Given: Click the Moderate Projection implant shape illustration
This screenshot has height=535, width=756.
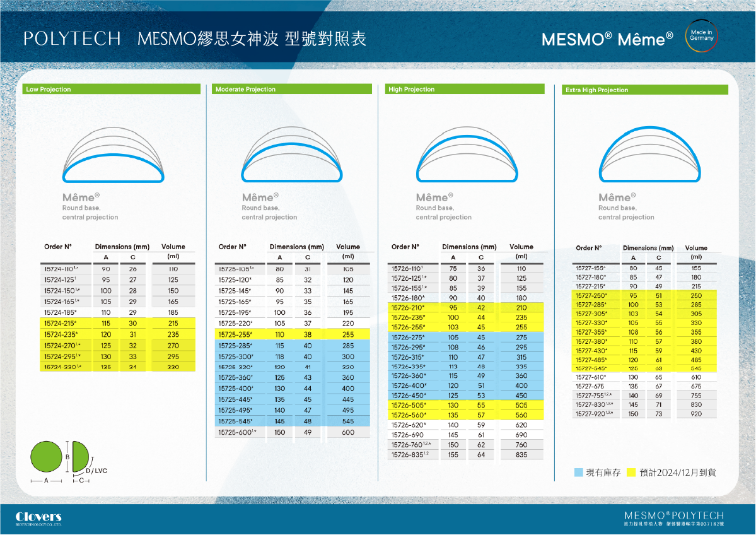Looking at the screenshot, I should pos(292,155).
